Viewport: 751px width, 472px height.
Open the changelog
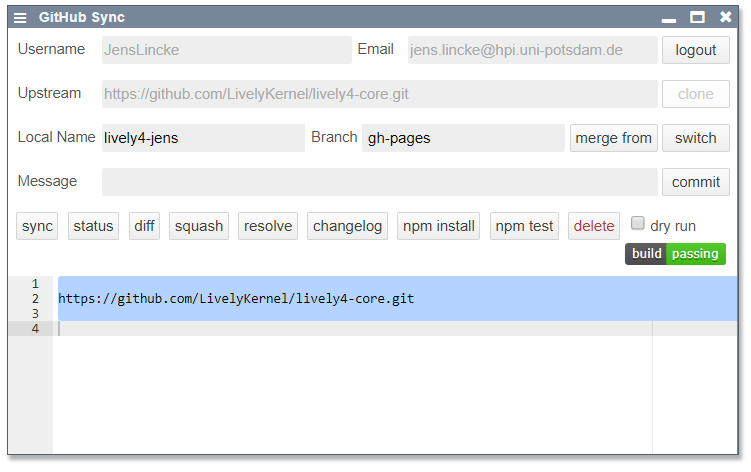pos(347,226)
